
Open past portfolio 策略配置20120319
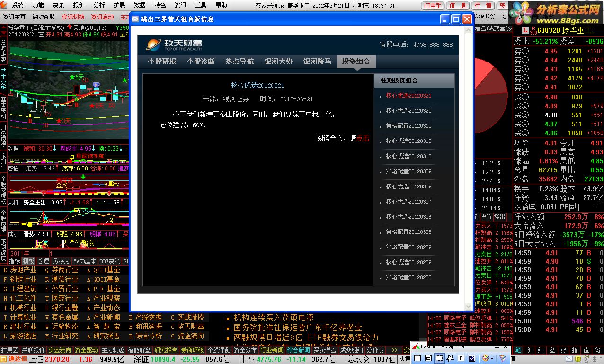point(409,126)
